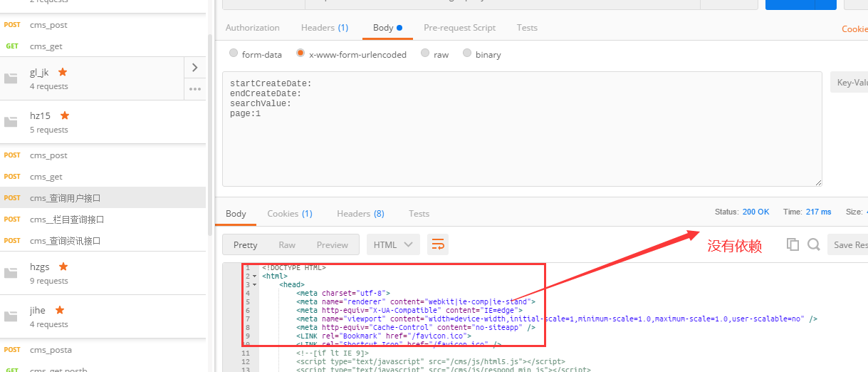Switch response view to Pretty
Screen dimensions: 868x372
[x=245, y=244]
